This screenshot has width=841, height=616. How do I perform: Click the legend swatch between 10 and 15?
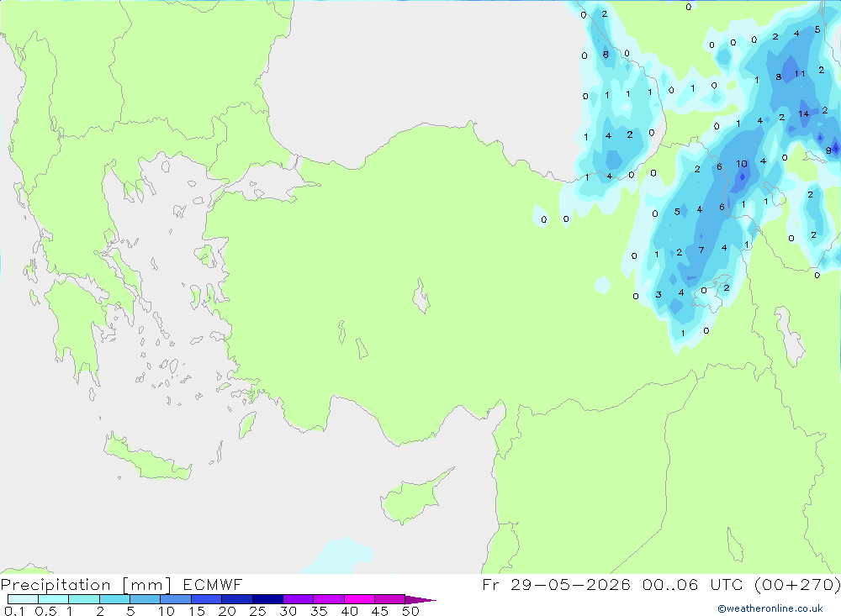coord(176,599)
